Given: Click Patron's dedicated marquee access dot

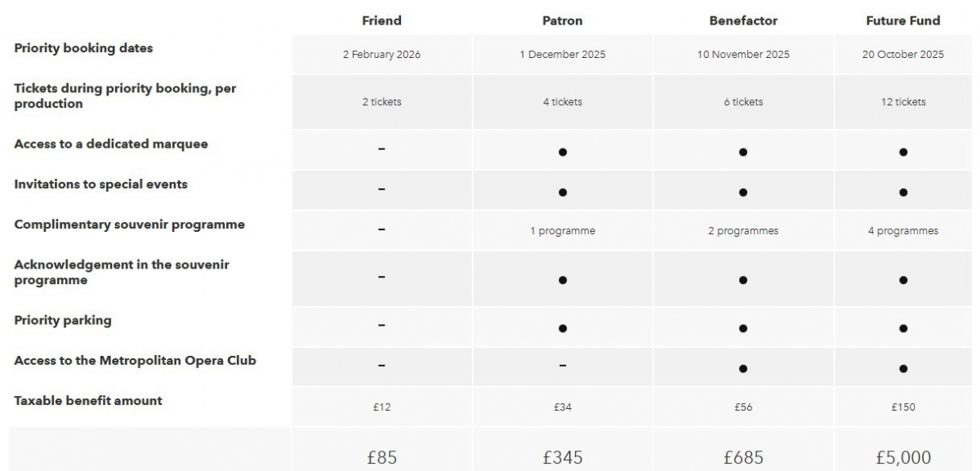Looking at the screenshot, I should [563, 152].
